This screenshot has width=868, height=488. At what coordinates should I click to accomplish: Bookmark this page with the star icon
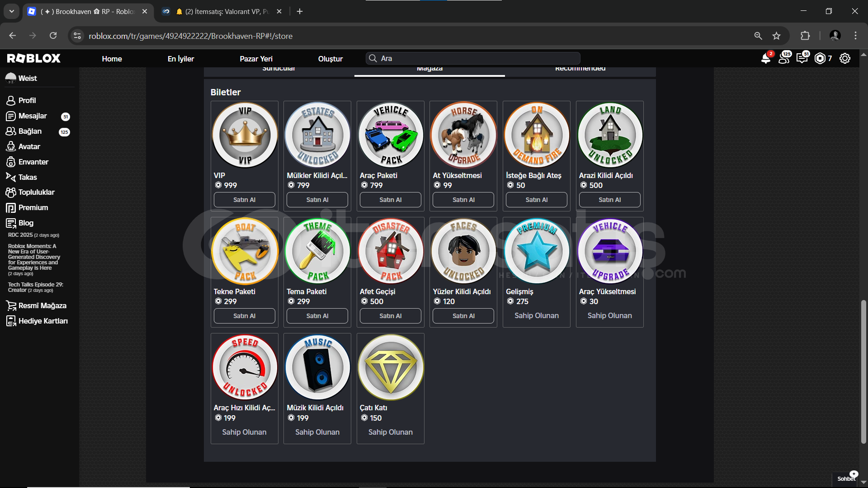(776, 36)
